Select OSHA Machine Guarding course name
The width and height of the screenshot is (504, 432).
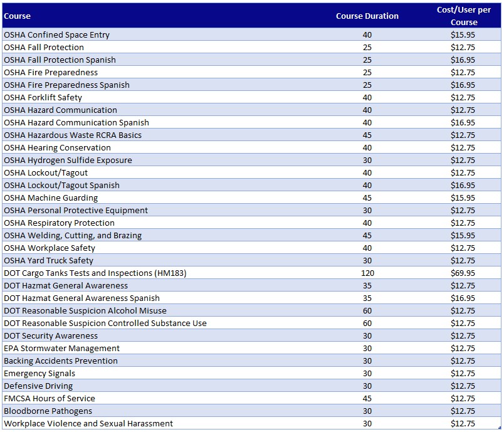coord(51,198)
